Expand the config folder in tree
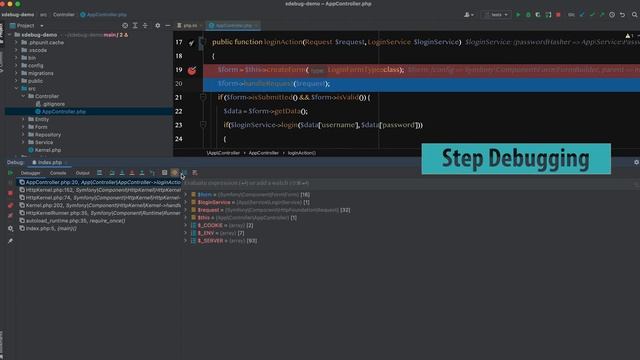 pyautogui.click(x=16, y=65)
